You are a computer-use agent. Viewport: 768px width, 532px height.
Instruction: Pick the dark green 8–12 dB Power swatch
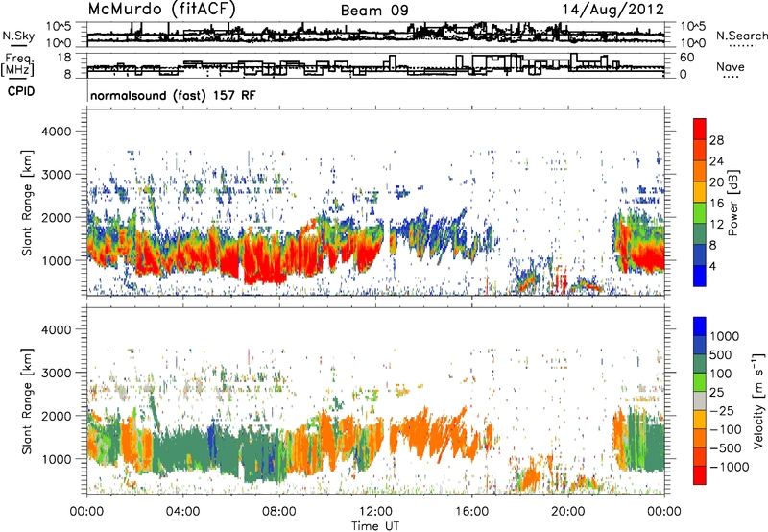[x=700, y=234]
